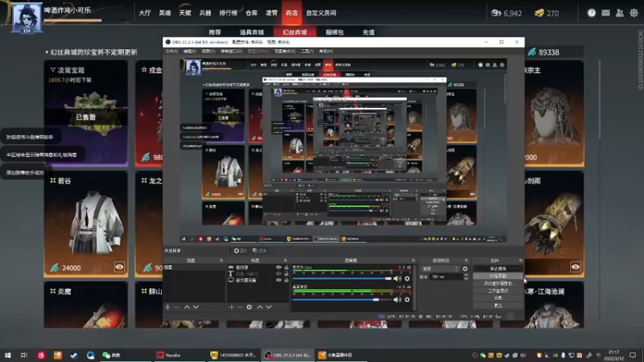Open the 视图(V) menu in OBS
The width and height of the screenshot is (644, 362).
click(208, 51)
